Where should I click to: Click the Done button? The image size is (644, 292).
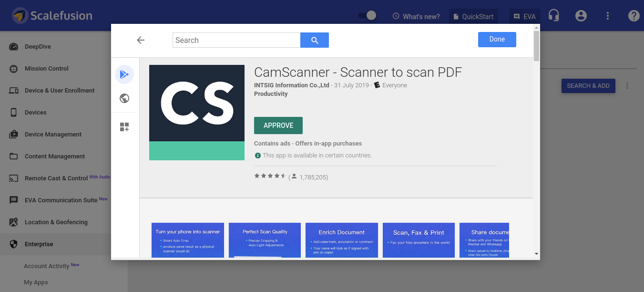click(x=497, y=40)
